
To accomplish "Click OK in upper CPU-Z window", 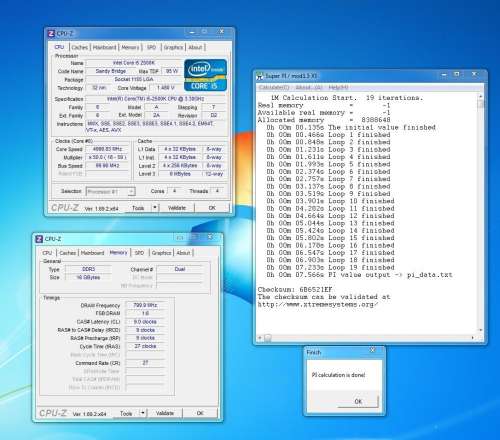I will (212, 208).
